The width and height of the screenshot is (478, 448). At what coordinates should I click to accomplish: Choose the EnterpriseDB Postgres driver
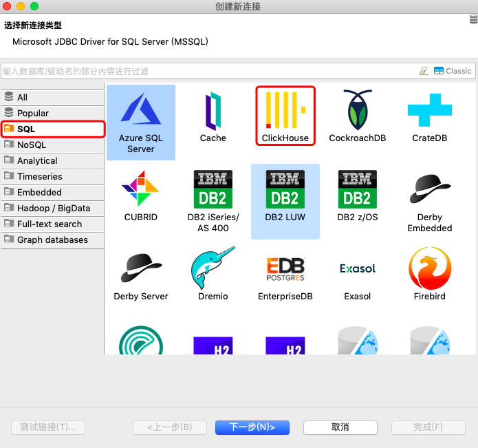[285, 277]
